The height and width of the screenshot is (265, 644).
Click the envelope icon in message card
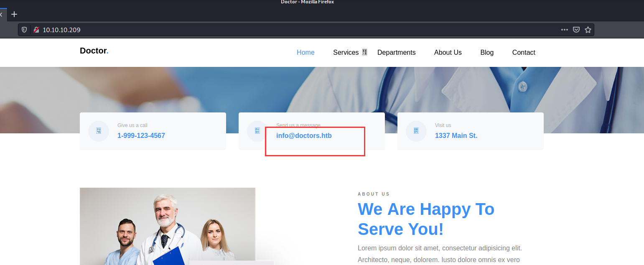(257, 131)
